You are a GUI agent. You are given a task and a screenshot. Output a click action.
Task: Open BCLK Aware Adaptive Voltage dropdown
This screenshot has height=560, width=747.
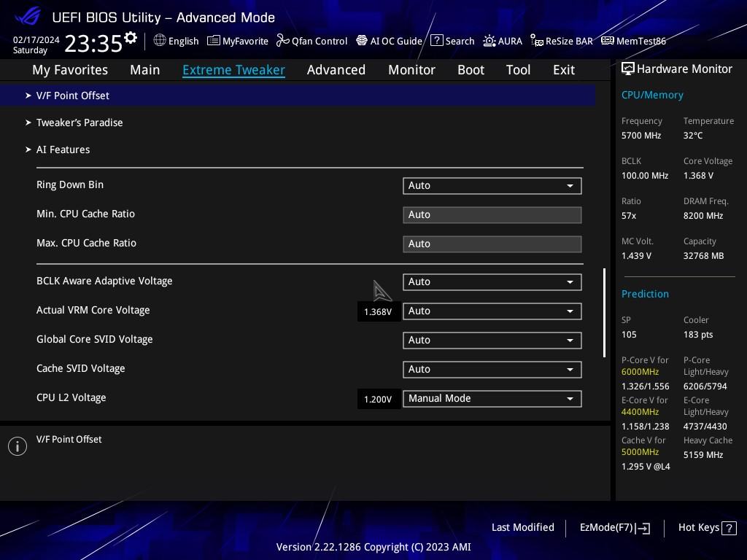(492, 282)
